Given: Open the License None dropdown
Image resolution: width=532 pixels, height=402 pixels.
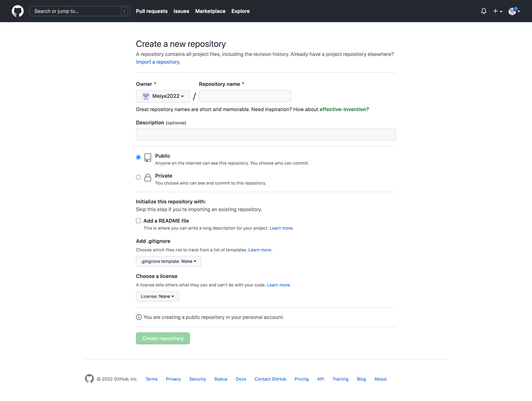Looking at the screenshot, I should coord(157,296).
